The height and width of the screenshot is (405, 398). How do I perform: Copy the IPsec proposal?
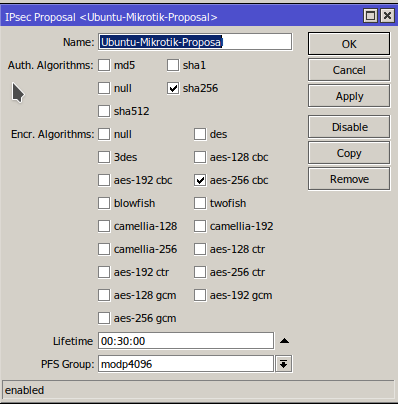click(x=349, y=153)
